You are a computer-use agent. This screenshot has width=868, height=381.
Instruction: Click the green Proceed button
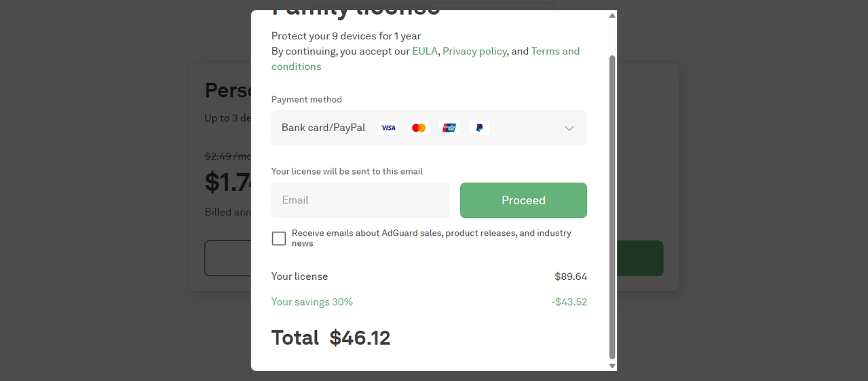point(523,200)
